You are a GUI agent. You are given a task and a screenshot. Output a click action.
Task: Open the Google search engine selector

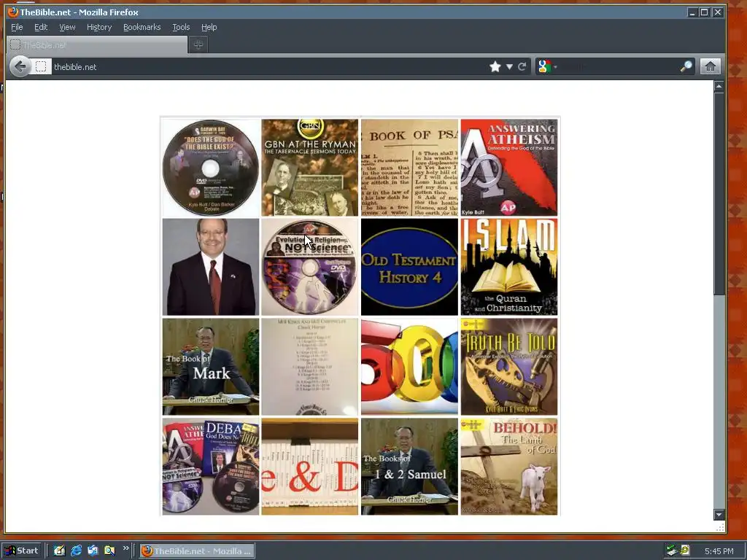pyautogui.click(x=546, y=66)
